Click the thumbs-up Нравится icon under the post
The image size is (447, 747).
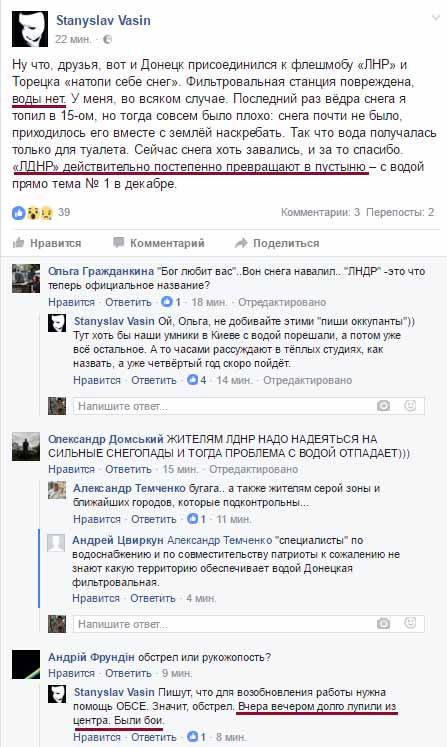[x=19, y=243]
